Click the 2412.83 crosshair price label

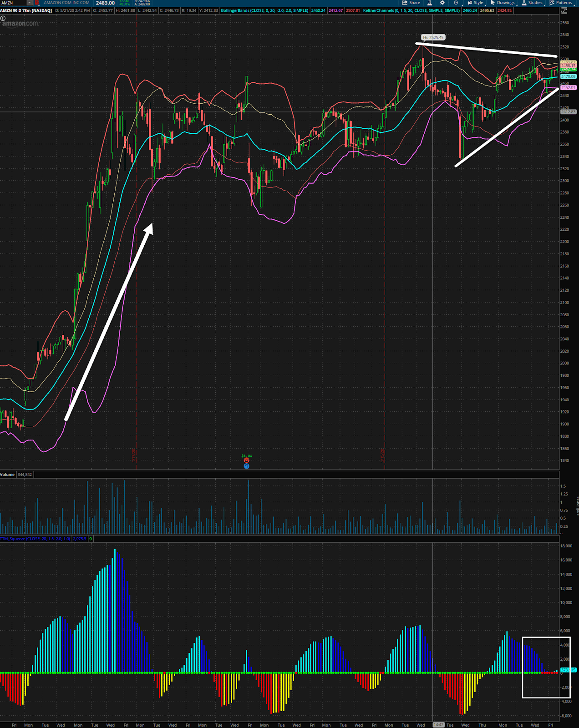pyautogui.click(x=569, y=112)
